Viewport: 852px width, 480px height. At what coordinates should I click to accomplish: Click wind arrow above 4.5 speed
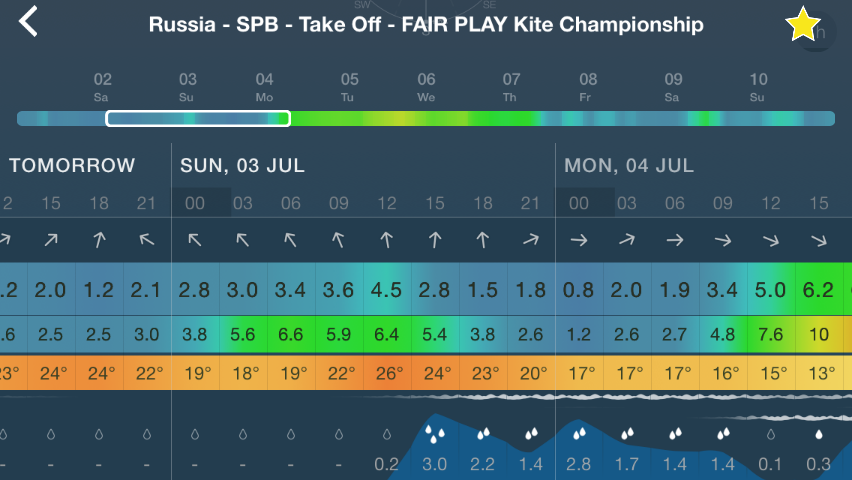(386, 240)
